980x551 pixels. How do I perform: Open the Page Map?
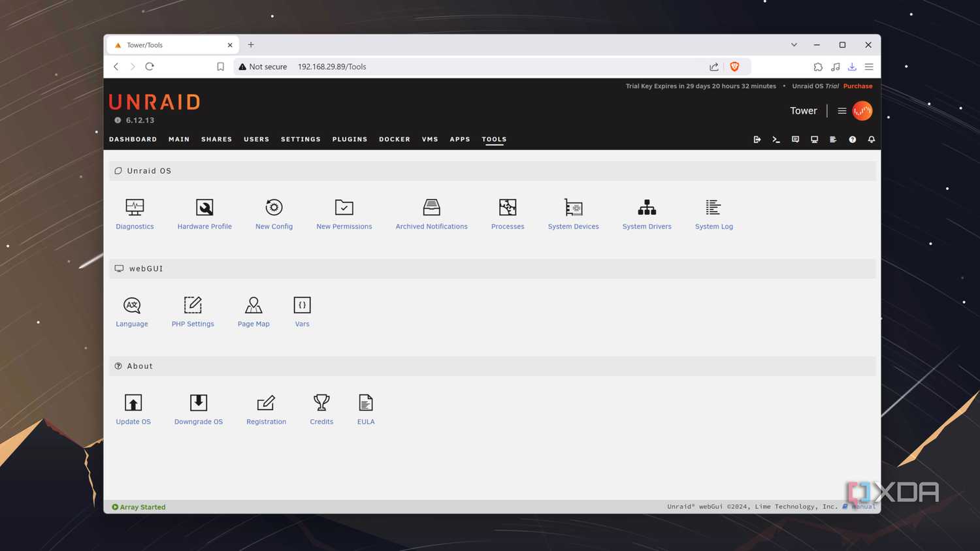(x=253, y=311)
